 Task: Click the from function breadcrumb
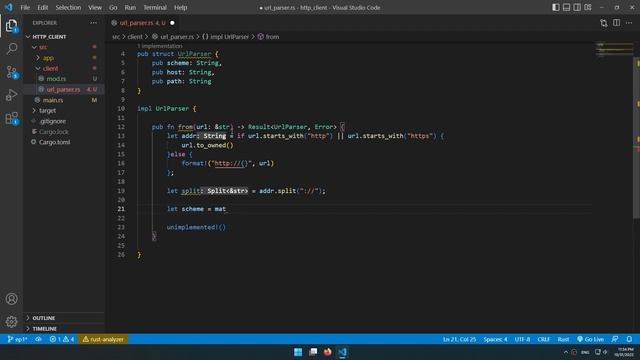[268, 37]
